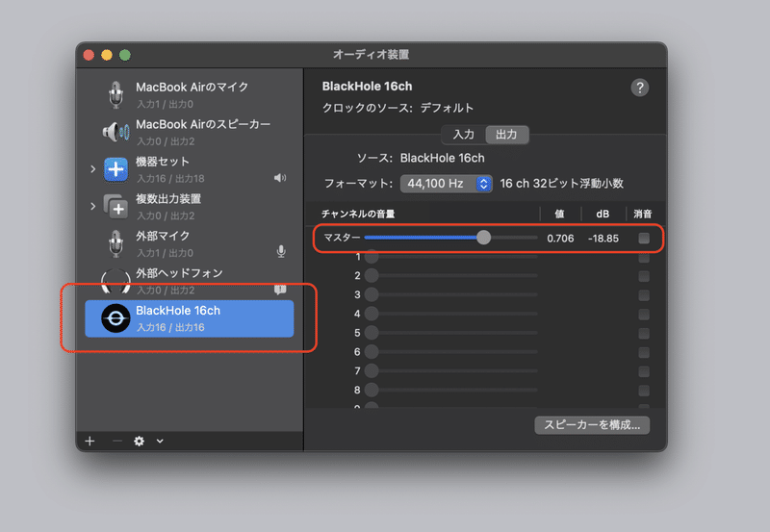
Task: Toggle mute checkbox for channel 1
Action: [x=644, y=257]
